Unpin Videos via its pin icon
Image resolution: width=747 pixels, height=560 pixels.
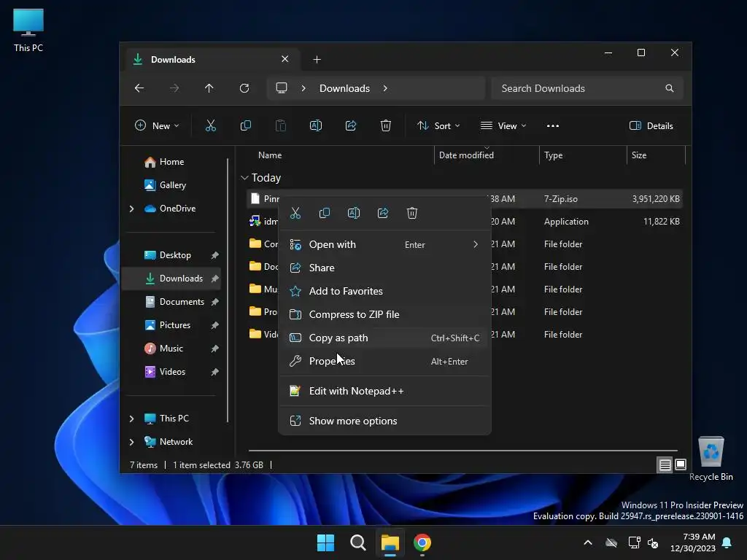(x=215, y=372)
